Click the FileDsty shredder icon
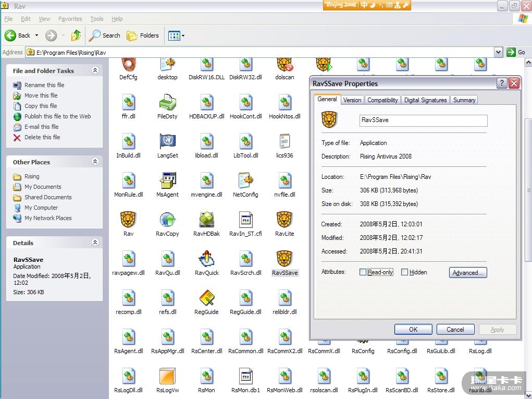The height and width of the screenshot is (399, 532). coord(167,102)
